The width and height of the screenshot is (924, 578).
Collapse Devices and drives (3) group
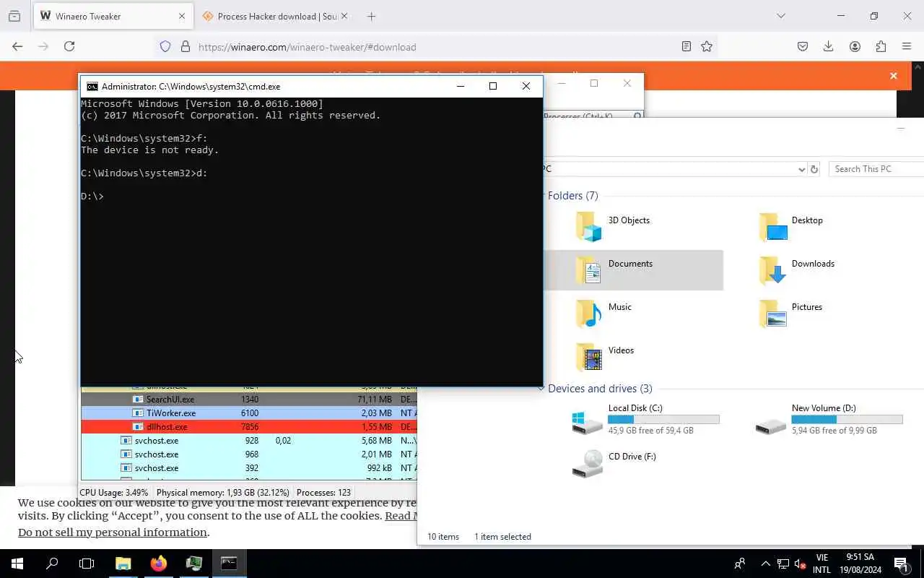point(541,389)
